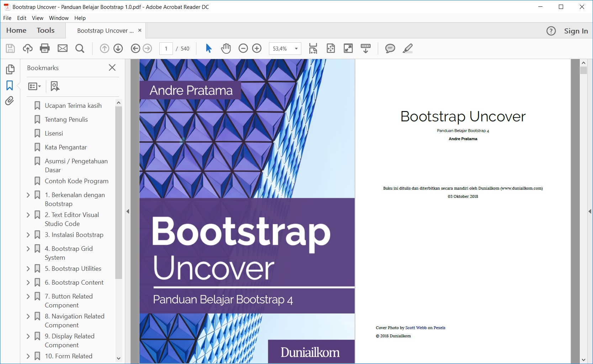Viewport: 593px width, 364px height.
Task: Click the fit width scrolling icon
Action: [x=313, y=48]
